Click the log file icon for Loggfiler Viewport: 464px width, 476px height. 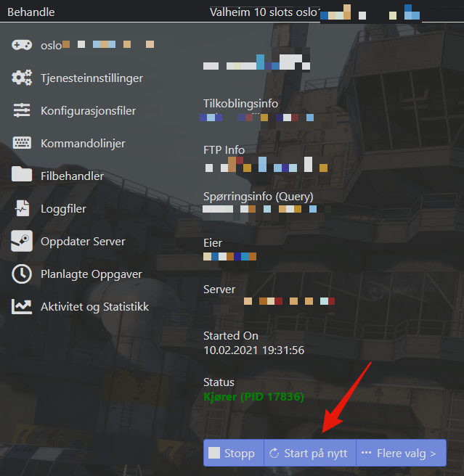pyautogui.click(x=23, y=208)
